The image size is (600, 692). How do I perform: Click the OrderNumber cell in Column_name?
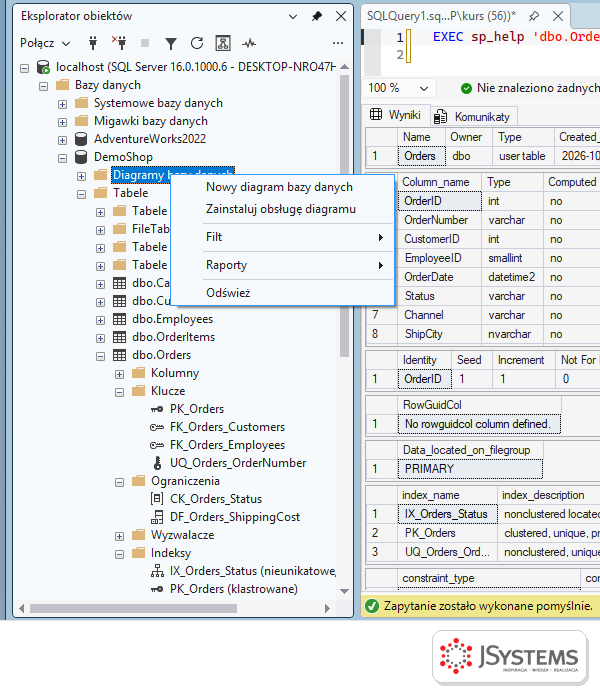click(439, 220)
